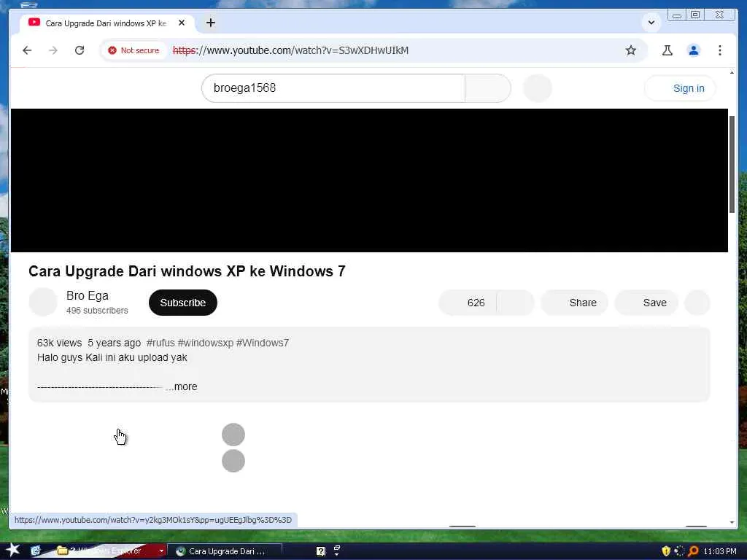Click the voice search round button

(538, 88)
